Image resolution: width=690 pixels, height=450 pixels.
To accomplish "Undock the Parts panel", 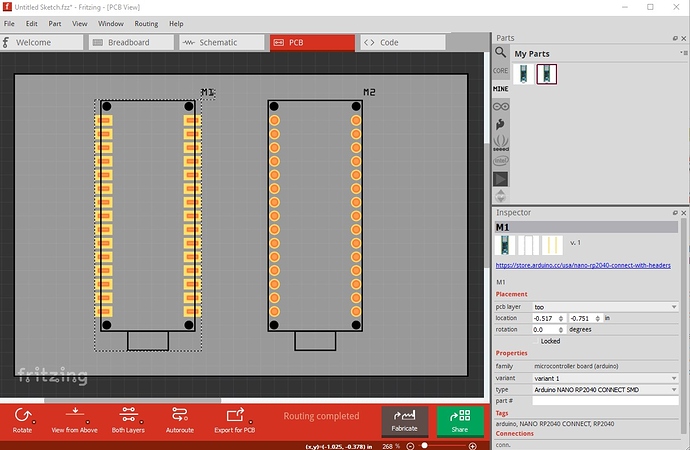I will coord(675,38).
